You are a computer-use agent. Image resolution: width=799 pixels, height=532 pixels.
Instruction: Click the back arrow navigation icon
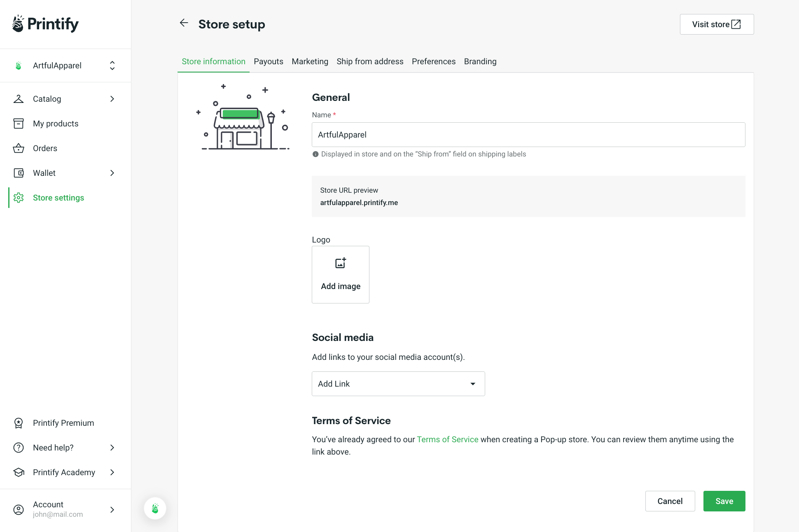pos(185,24)
